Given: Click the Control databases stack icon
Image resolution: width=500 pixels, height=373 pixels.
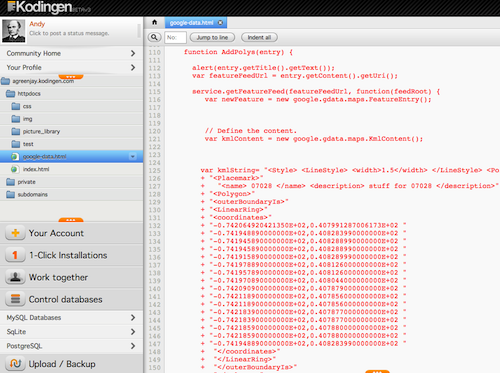Looking at the screenshot, I should pyautogui.click(x=15, y=299).
